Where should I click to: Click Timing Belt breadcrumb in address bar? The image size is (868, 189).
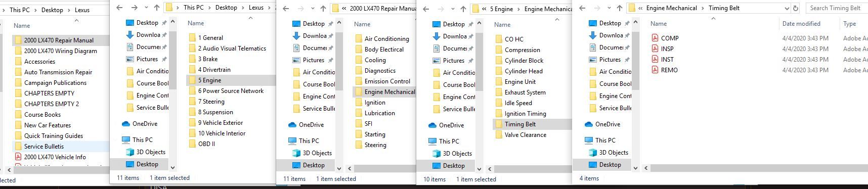[x=724, y=8]
